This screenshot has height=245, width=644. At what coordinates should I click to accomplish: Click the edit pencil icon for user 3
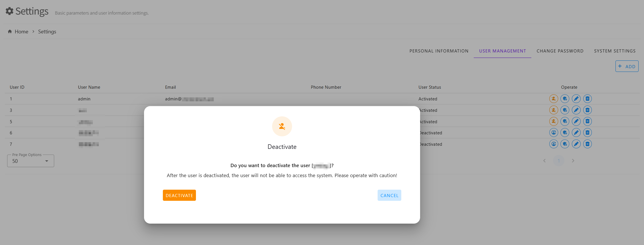coord(576,110)
